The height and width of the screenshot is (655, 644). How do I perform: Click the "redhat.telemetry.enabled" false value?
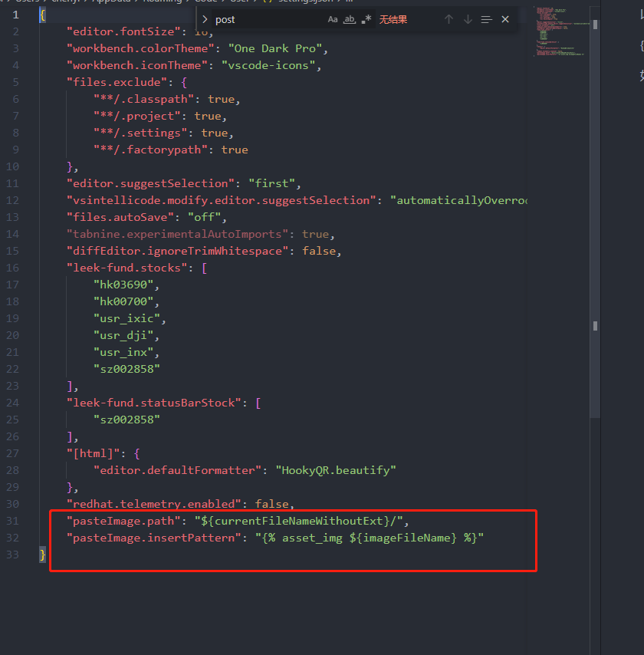(273, 504)
